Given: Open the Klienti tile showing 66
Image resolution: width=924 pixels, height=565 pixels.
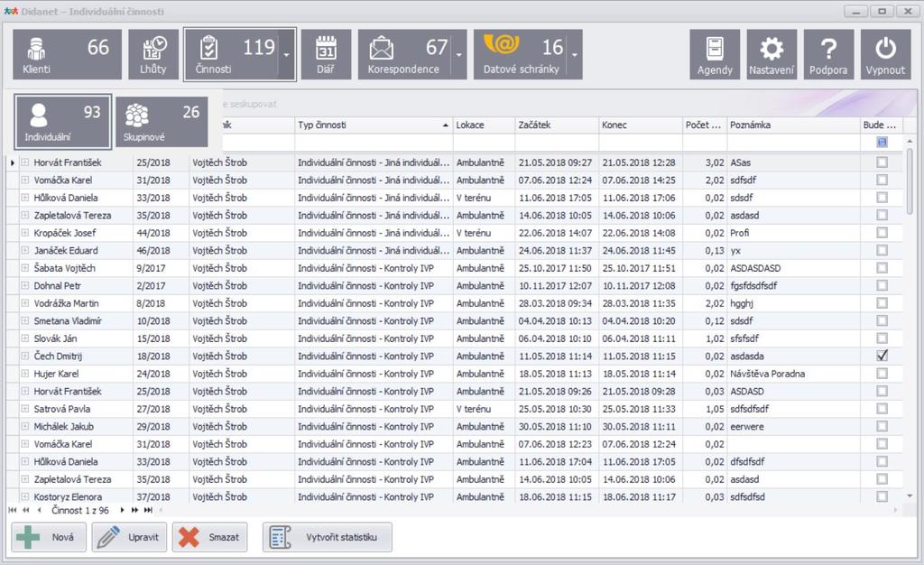Looking at the screenshot, I should [x=67, y=54].
